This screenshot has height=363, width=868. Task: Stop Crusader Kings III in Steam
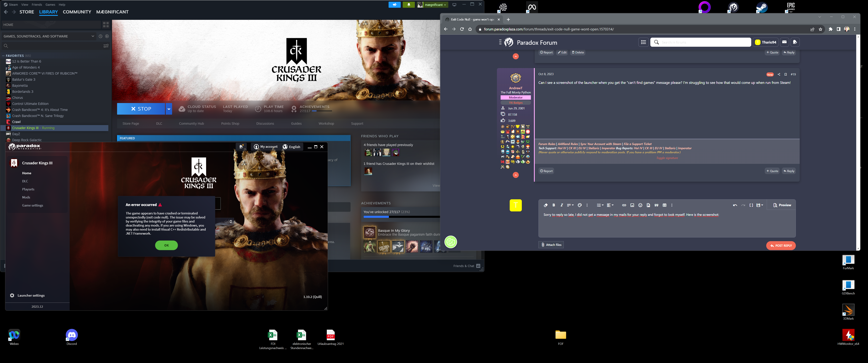pos(141,109)
